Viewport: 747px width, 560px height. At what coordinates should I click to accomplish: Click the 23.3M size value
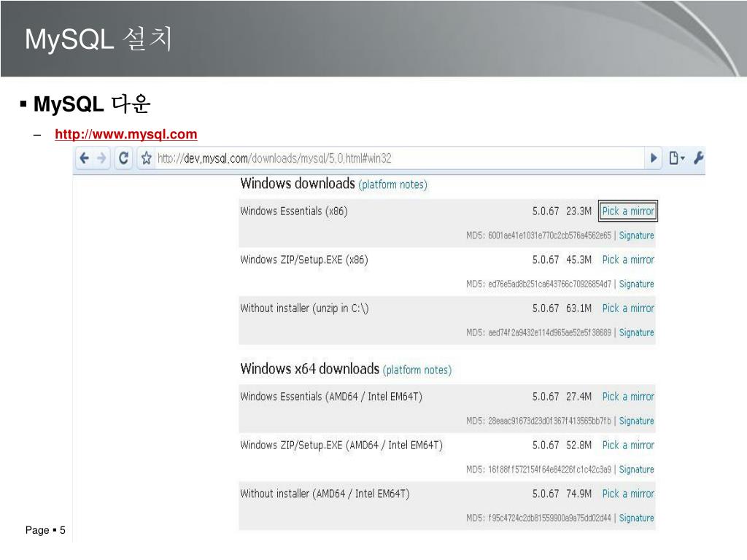click(578, 211)
